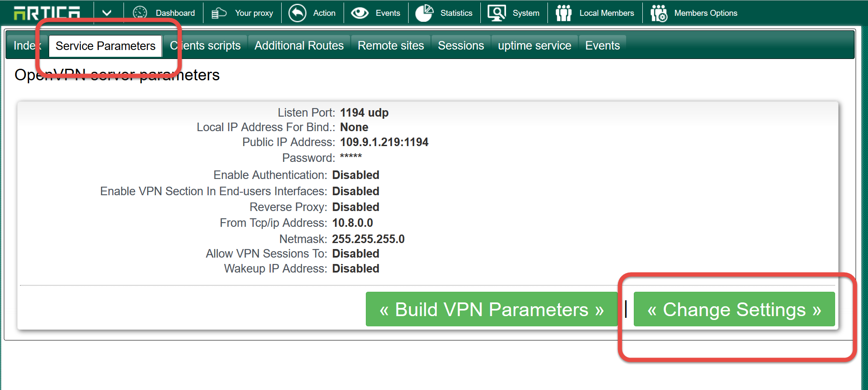
Task: Open the Events top menu
Action: (388, 13)
